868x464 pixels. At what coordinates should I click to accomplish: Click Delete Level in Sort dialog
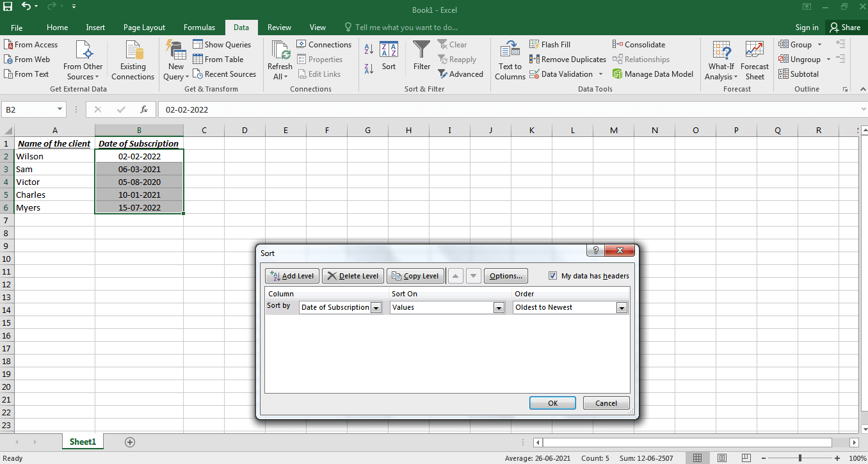[353, 276]
